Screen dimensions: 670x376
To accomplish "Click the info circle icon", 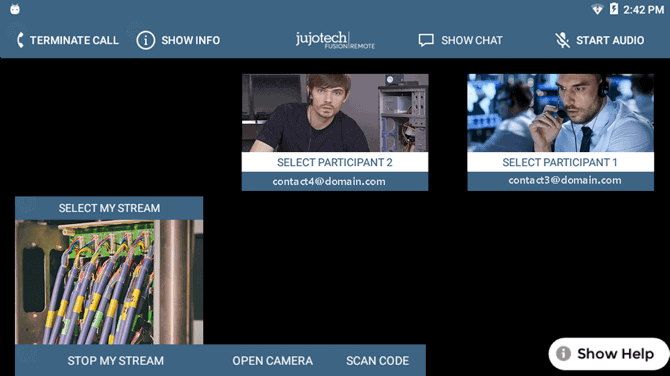I will pyautogui.click(x=146, y=40).
